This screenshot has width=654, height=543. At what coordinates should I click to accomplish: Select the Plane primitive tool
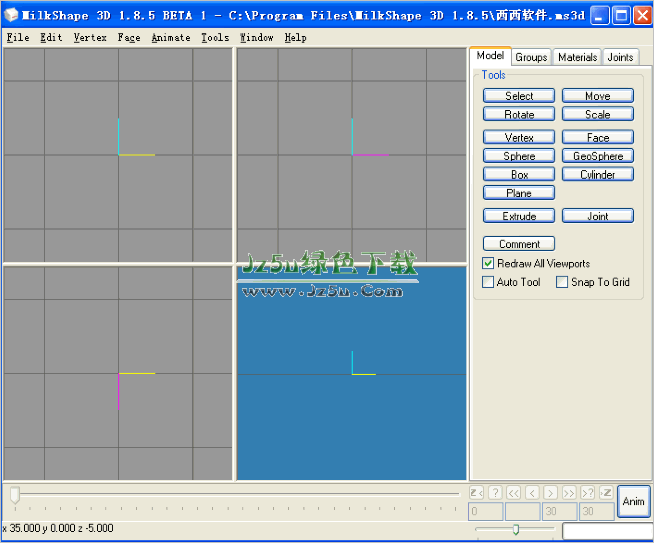(x=519, y=193)
